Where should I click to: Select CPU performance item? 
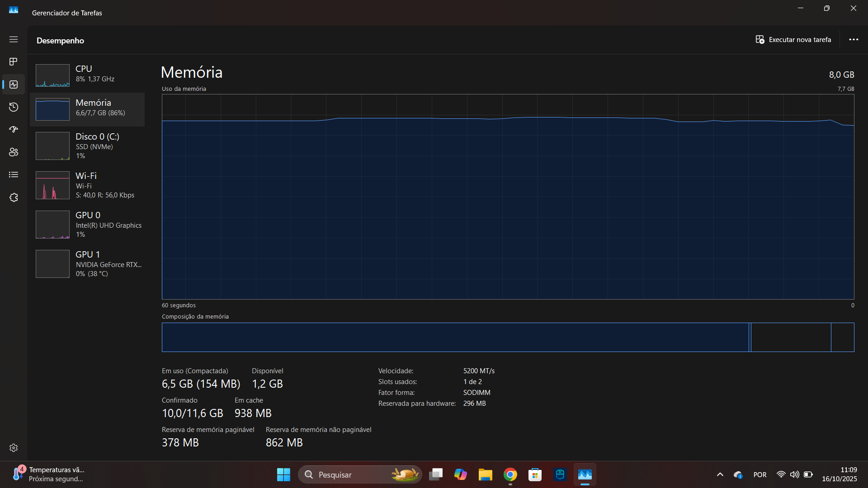(87, 75)
